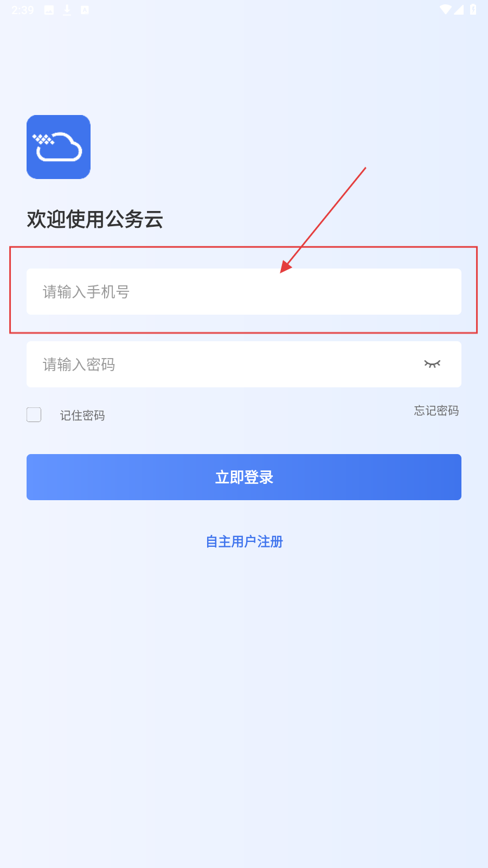This screenshot has width=488, height=868.
Task: Tap the image notification icon in status bar
Action: point(49,10)
